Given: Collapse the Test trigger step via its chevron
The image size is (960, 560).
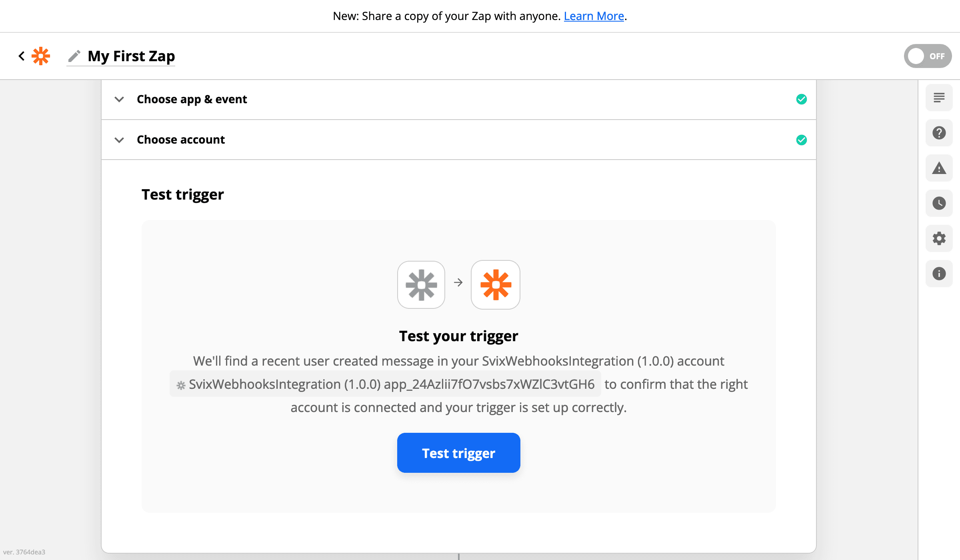Looking at the screenshot, I should 119,194.
